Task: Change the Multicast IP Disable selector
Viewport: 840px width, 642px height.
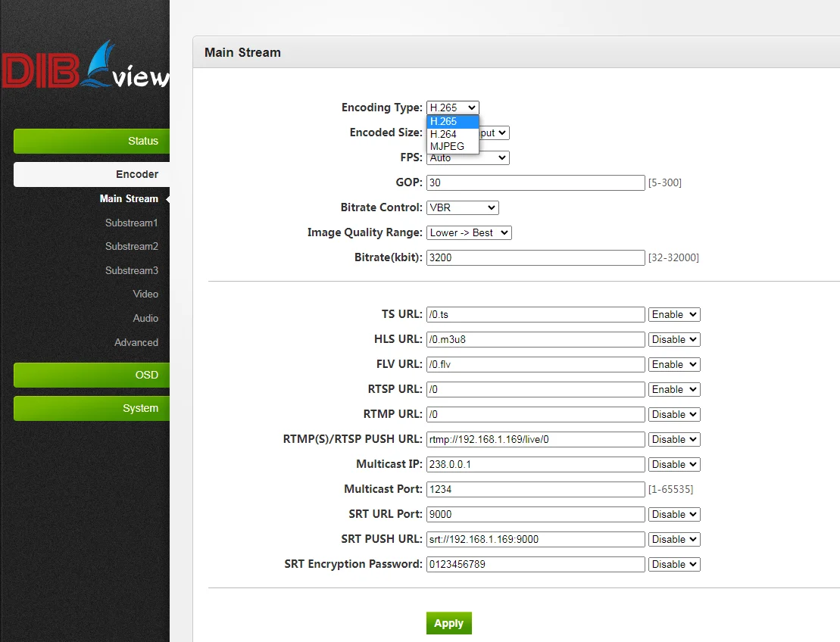Action: (x=673, y=464)
